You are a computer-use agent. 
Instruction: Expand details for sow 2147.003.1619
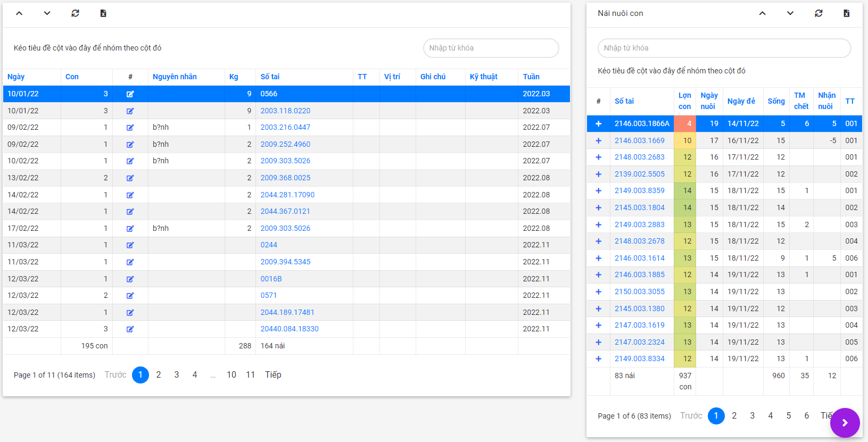(x=599, y=325)
